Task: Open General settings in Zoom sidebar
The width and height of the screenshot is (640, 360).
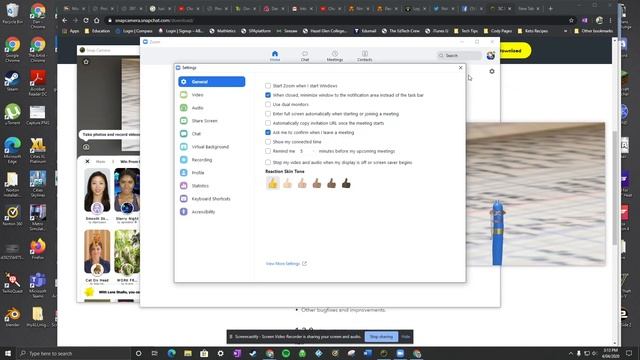Action: tap(211, 82)
